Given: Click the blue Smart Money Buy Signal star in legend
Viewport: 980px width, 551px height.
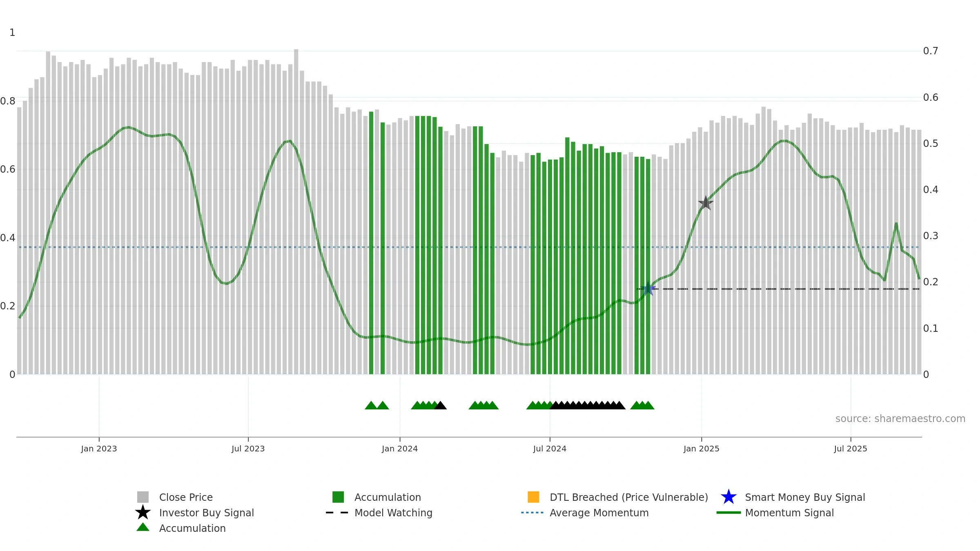Looking at the screenshot, I should click(x=728, y=497).
